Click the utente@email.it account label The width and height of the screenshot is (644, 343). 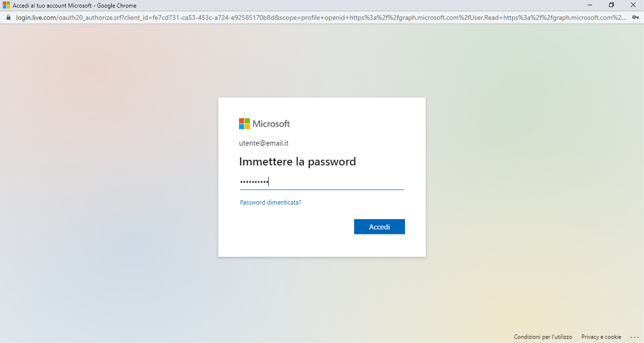(x=264, y=143)
